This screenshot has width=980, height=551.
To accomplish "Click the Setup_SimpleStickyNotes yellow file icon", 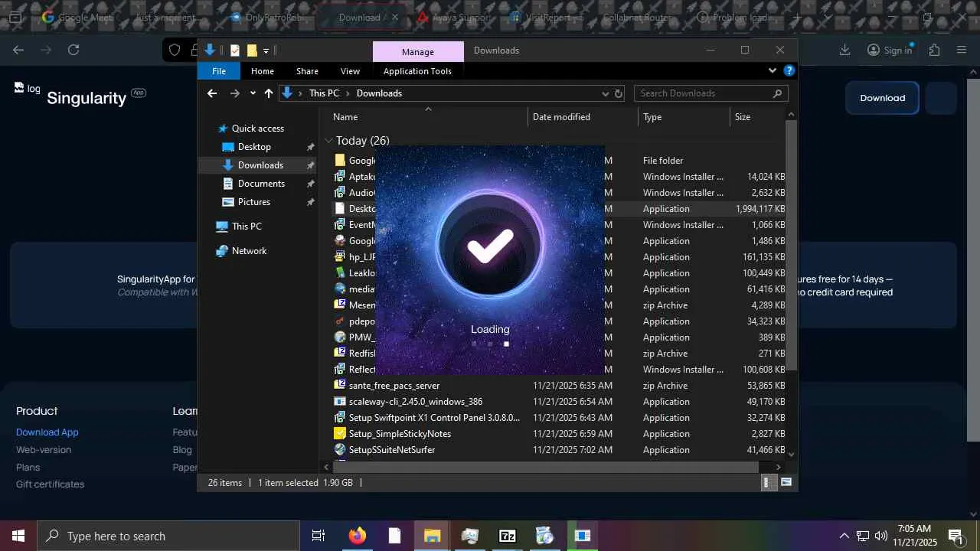I will [x=340, y=434].
